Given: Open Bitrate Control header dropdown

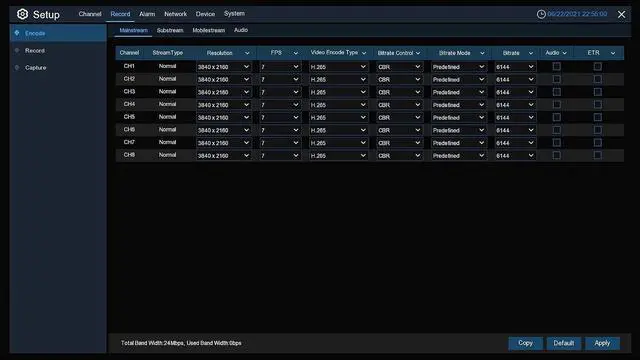Looking at the screenshot, I should coord(418,53).
